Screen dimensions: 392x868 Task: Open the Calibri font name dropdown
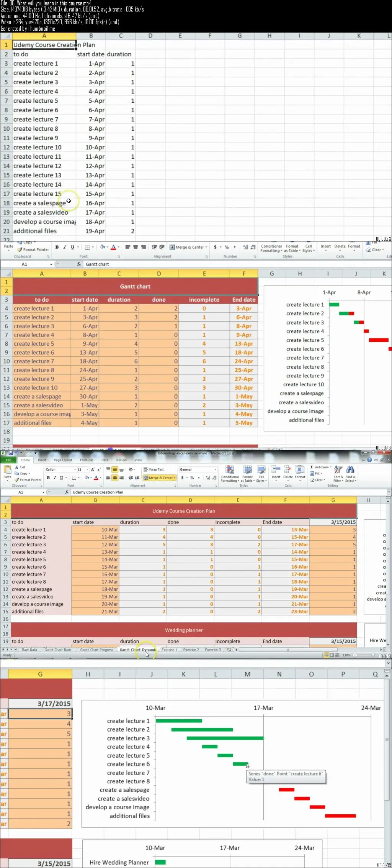[75, 469]
